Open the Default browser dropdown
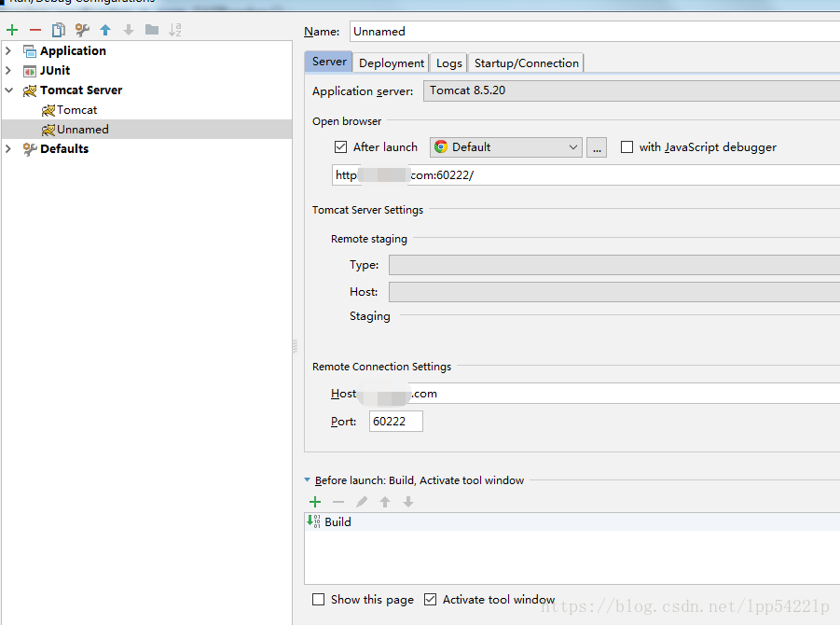The height and width of the screenshot is (625, 840). click(x=505, y=146)
